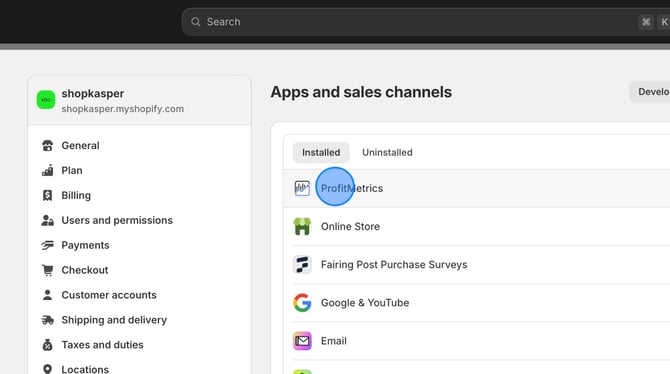Click the ProfitMetrics app icon
This screenshot has height=374, width=670.
(x=302, y=188)
